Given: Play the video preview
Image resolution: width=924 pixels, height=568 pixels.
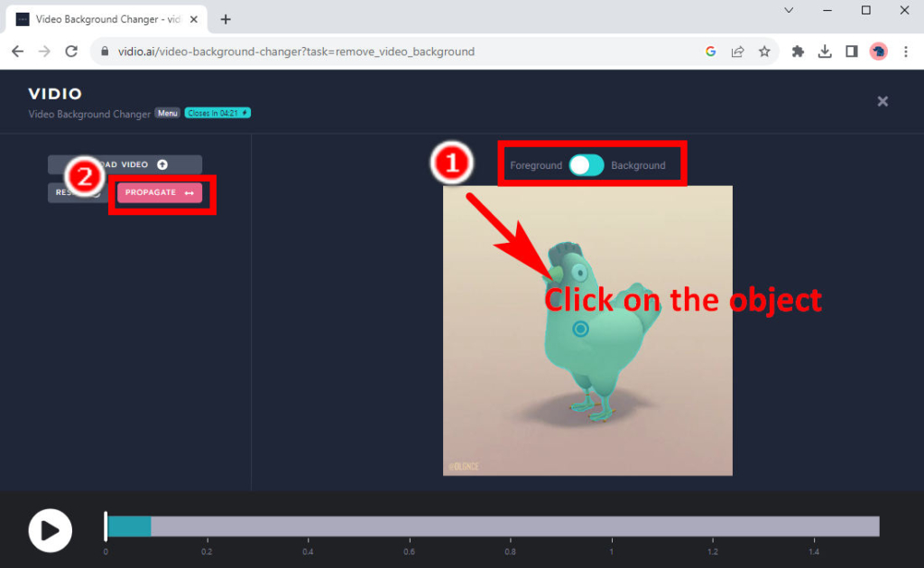Looking at the screenshot, I should (x=50, y=530).
